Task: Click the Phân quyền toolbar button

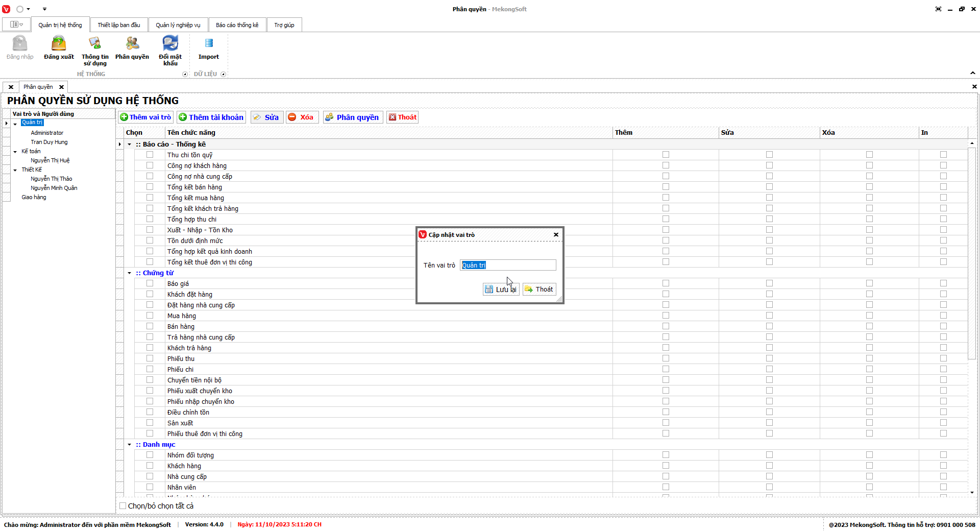Action: point(352,117)
